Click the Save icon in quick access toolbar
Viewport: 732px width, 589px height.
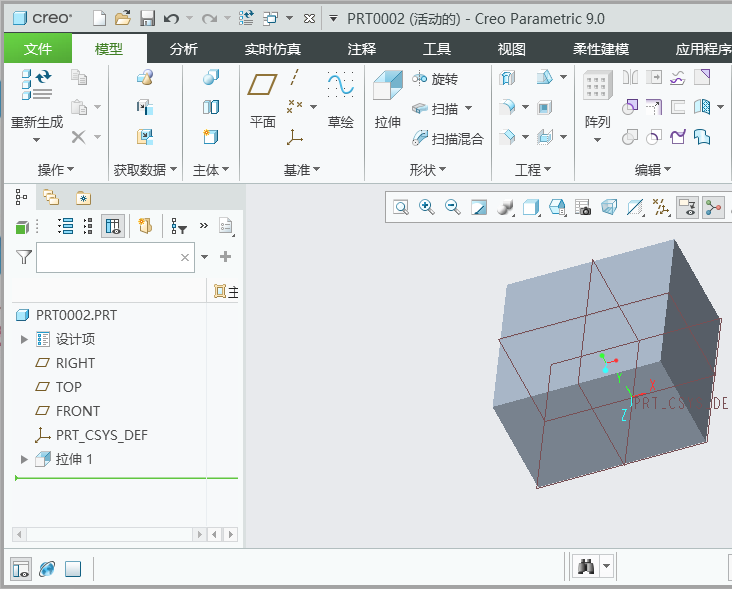coord(147,18)
